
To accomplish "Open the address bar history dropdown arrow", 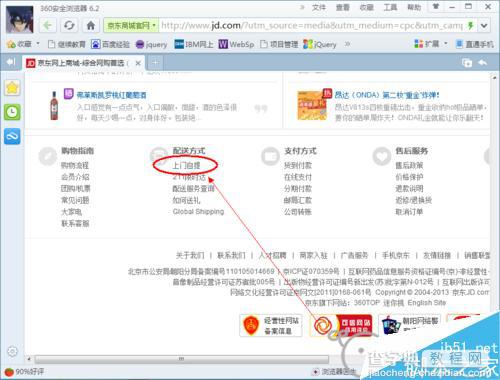I will [x=484, y=25].
